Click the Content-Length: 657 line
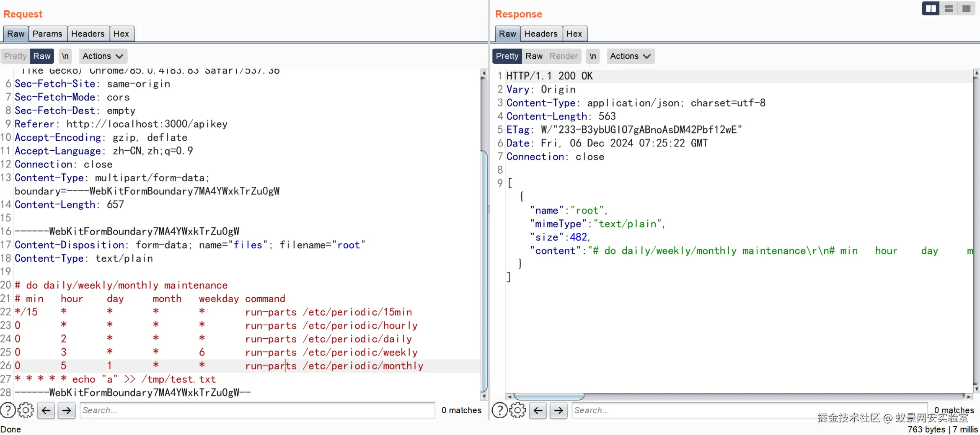 click(x=70, y=205)
